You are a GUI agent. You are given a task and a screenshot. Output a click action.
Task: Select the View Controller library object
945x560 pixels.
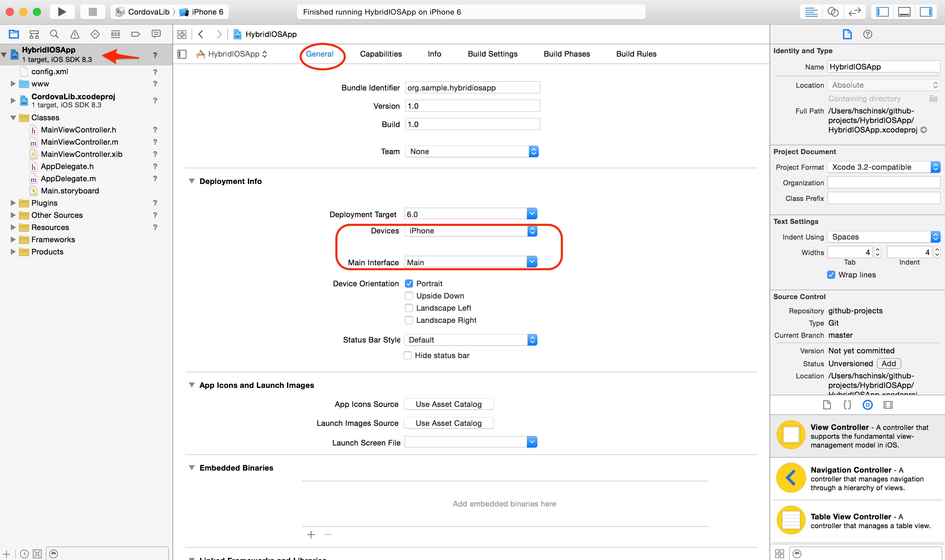point(858,436)
